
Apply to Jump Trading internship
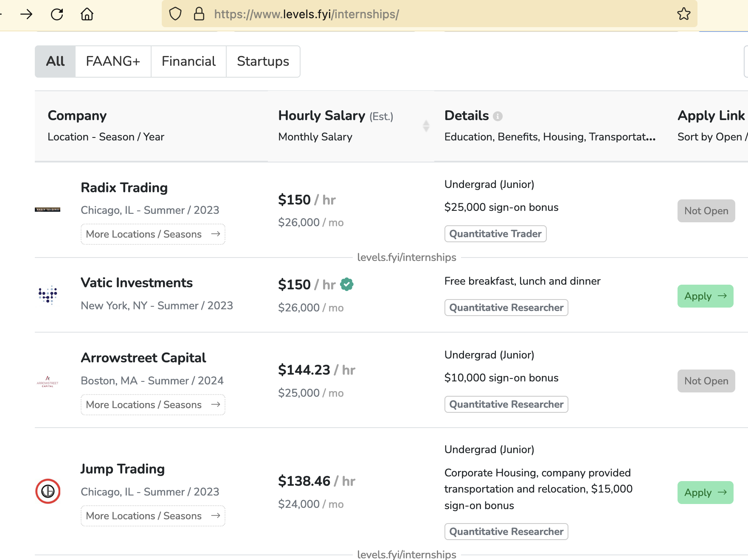(705, 493)
